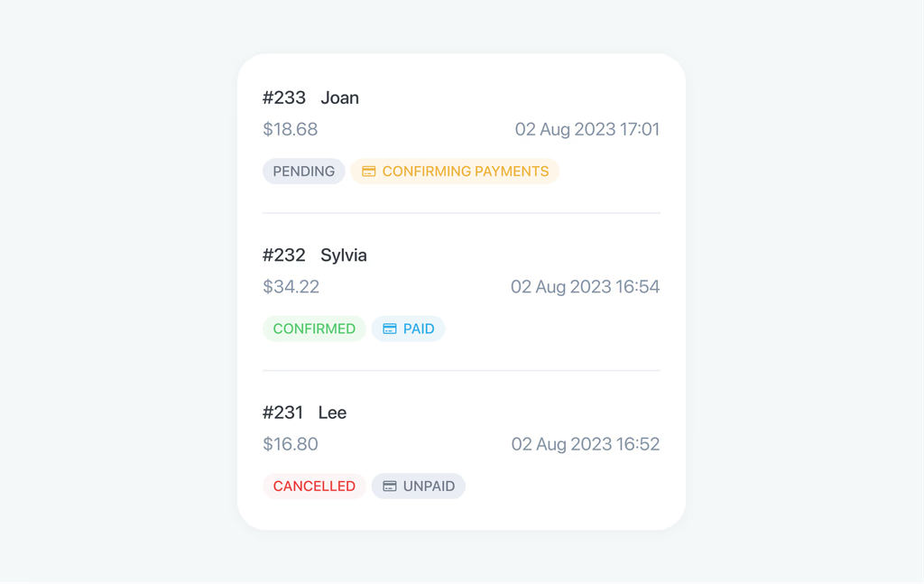The height and width of the screenshot is (584, 924).
Task: Click the UNPAID label text
Action: (429, 487)
